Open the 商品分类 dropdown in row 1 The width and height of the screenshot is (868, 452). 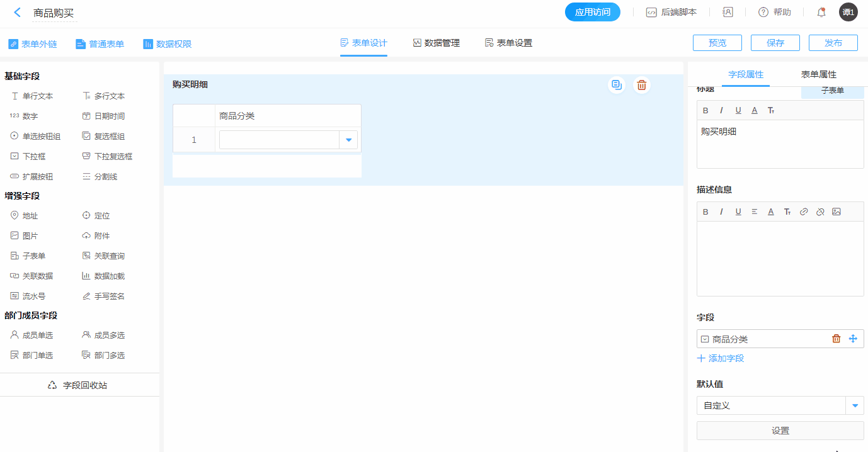pos(348,140)
